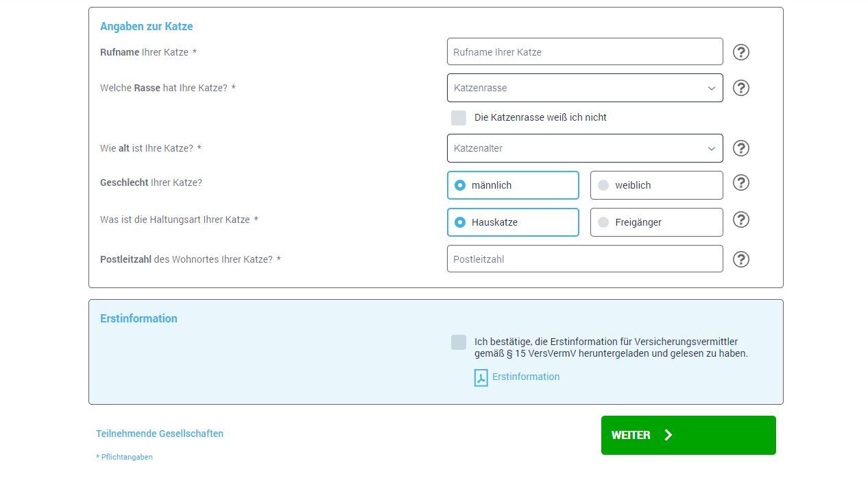
Task: Select 'Freigänger' as Haltungsart
Action: coord(656,222)
